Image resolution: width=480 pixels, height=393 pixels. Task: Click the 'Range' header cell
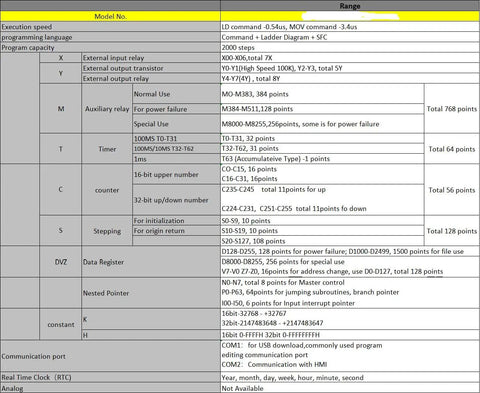coord(350,6)
